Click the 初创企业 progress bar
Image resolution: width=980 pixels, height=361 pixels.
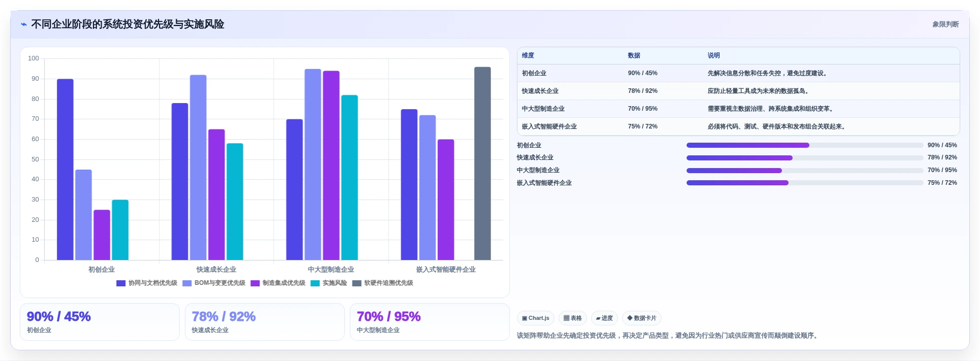click(805, 145)
